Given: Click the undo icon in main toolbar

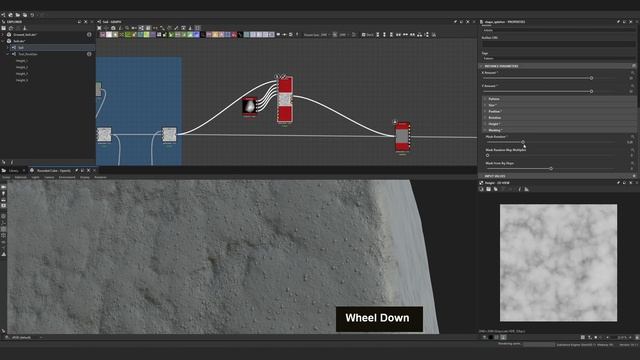Looking at the screenshot, I should click(x=32, y=15).
